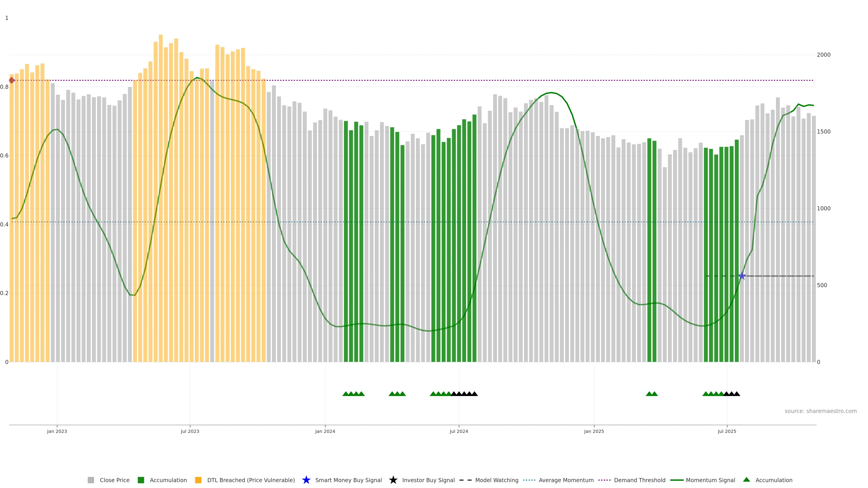Click the green Accumulation triangle legend icon
This screenshot has width=868, height=488.
pos(746,480)
